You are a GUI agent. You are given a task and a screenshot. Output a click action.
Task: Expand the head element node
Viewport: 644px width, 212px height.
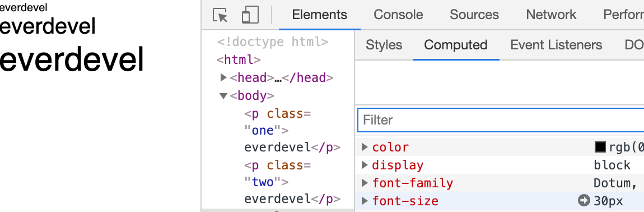coord(223,77)
